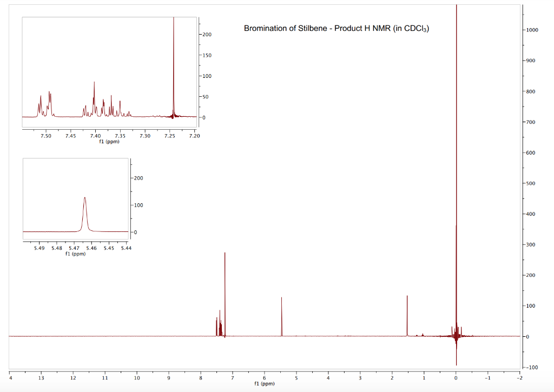Click the spectrum title text

coord(335,27)
